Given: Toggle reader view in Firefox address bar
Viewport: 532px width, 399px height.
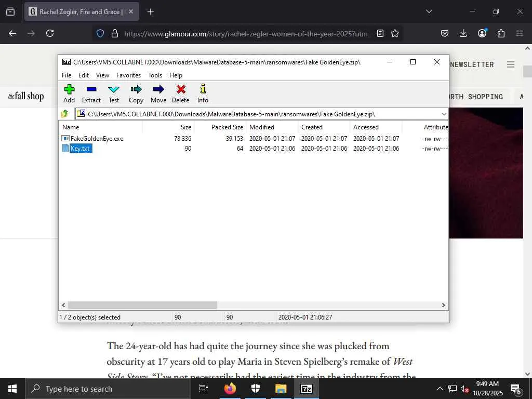Looking at the screenshot, I should [380, 33].
